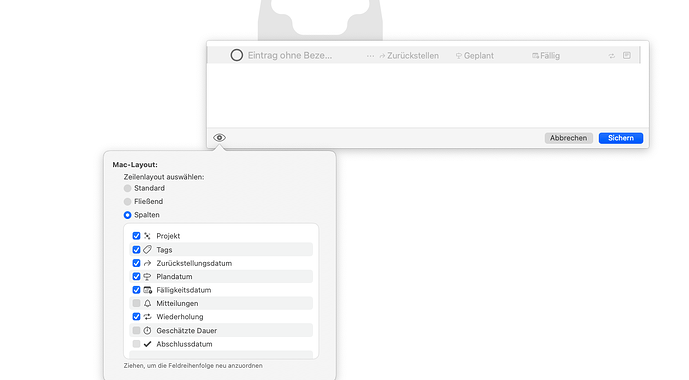This screenshot has height=380, width=689.
Task: Click the checkmark icon beside Abschlussdatum
Action: click(147, 344)
